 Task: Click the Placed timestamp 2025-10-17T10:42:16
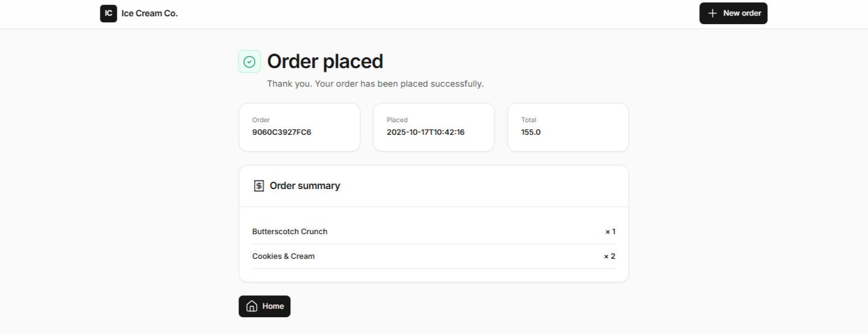pos(426,132)
